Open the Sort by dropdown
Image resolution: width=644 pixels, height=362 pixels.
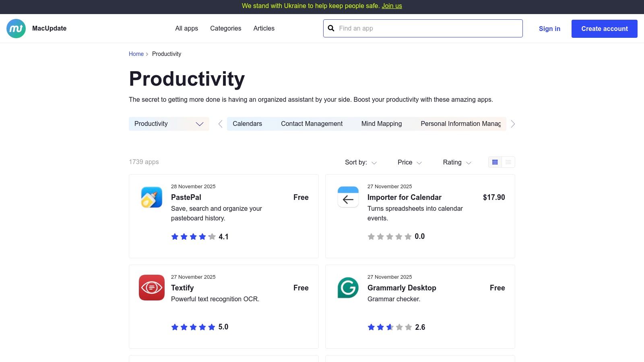(x=361, y=162)
